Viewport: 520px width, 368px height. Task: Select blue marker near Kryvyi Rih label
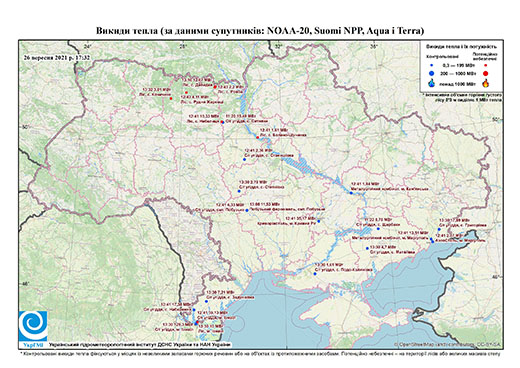pos(319,221)
